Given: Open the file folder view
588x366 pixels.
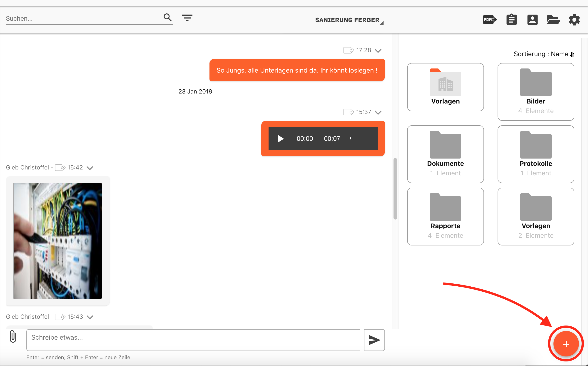Looking at the screenshot, I should coord(553,20).
